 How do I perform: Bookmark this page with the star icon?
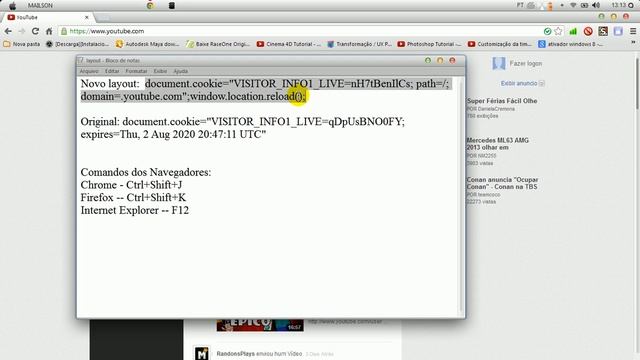[558, 31]
